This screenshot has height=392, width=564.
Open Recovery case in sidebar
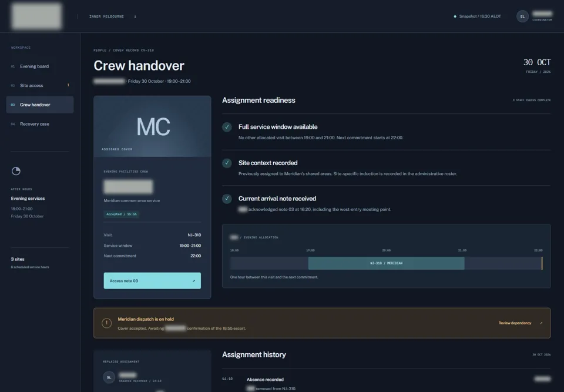coord(40,124)
